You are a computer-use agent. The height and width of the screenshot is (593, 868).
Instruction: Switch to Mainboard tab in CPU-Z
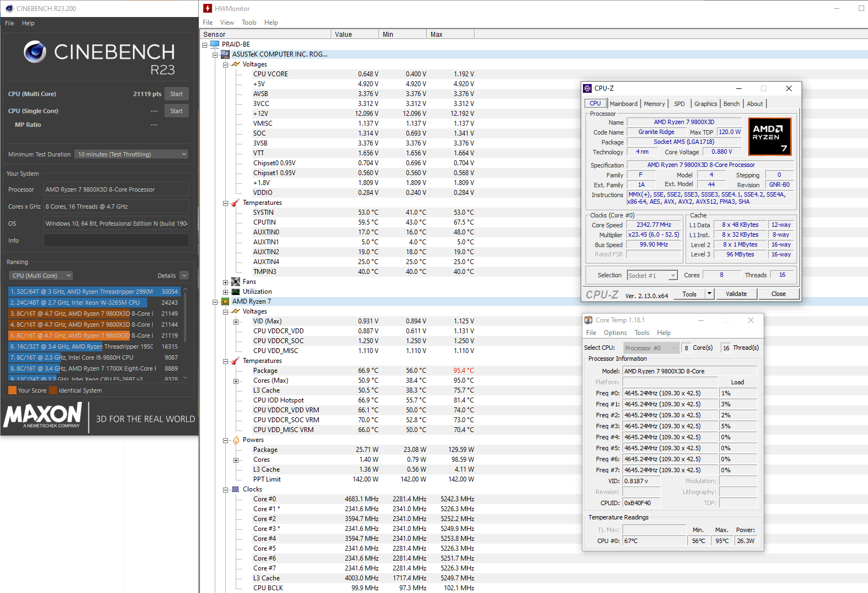[624, 104]
